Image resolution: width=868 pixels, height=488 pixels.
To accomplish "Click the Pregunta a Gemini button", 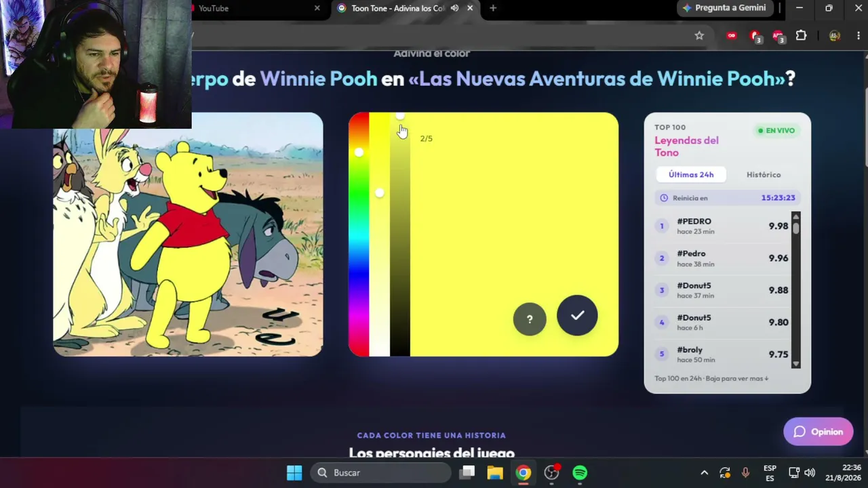I will point(724,8).
